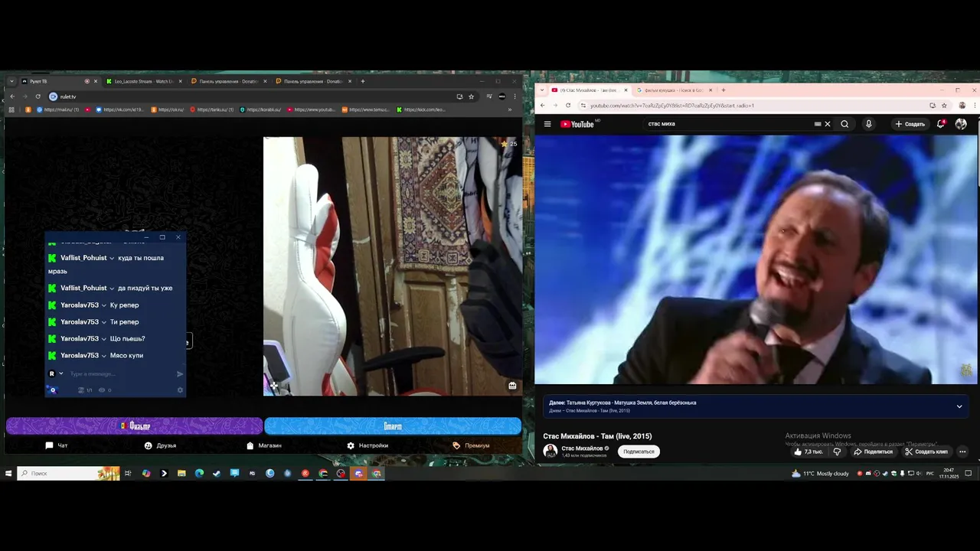Viewport: 980px width, 551px height.
Task: Share the video with Поделиться
Action: [x=873, y=452]
